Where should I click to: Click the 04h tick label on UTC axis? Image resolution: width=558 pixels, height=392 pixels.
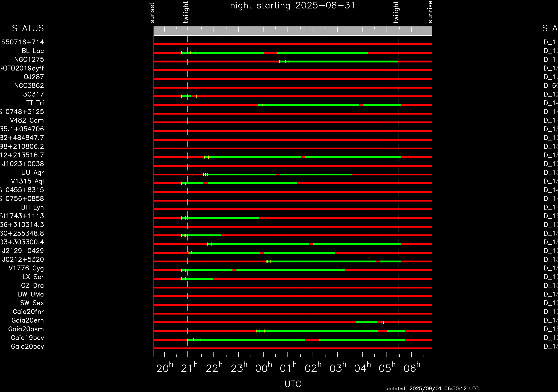pos(362,368)
